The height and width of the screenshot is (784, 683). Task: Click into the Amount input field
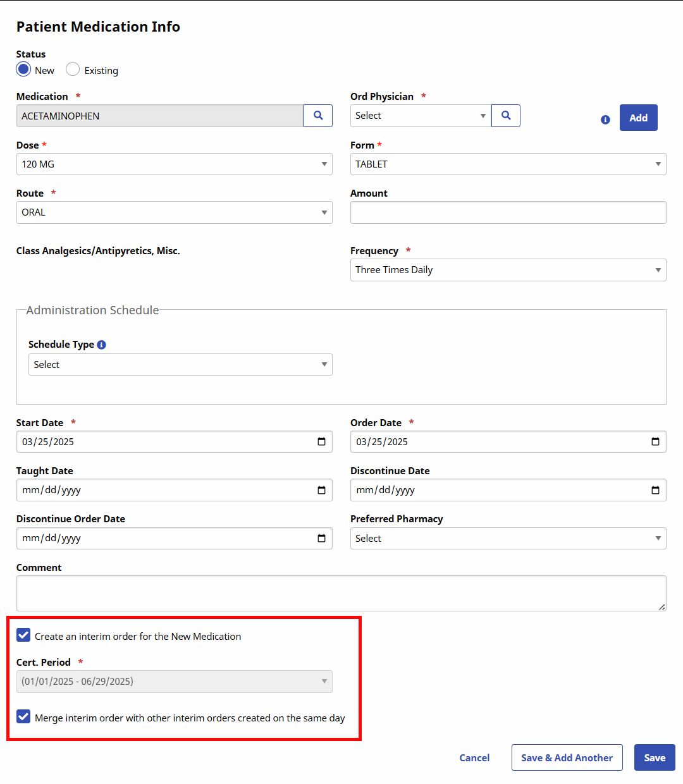508,212
